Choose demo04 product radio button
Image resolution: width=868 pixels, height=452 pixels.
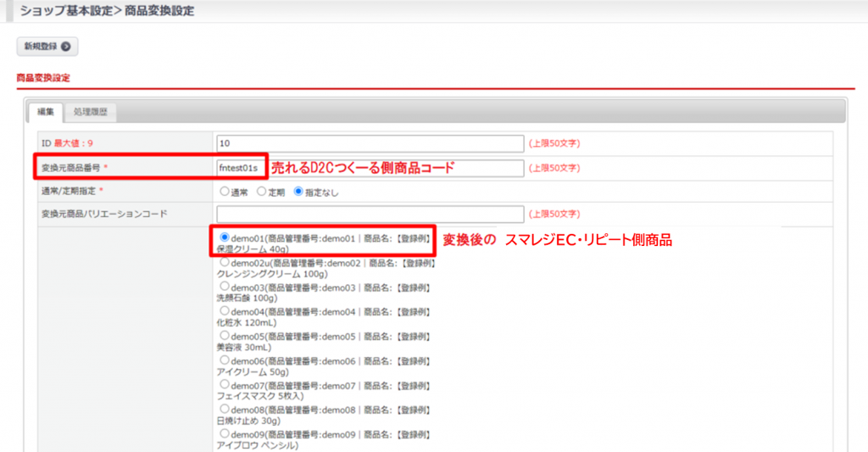tap(224, 310)
